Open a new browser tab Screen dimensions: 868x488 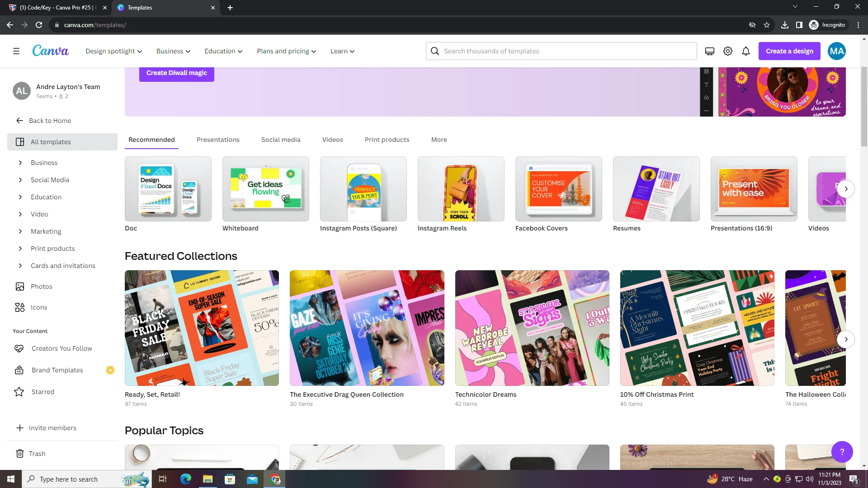click(x=230, y=8)
